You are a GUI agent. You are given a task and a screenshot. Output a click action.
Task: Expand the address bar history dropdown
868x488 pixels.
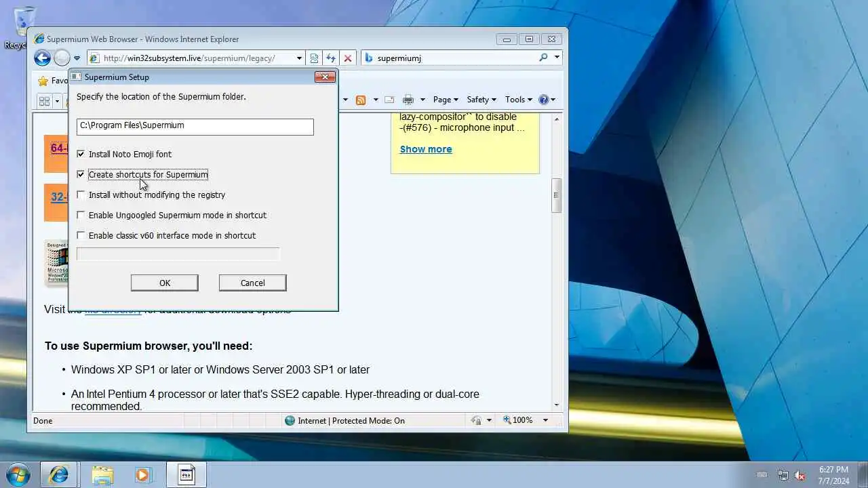(299, 58)
